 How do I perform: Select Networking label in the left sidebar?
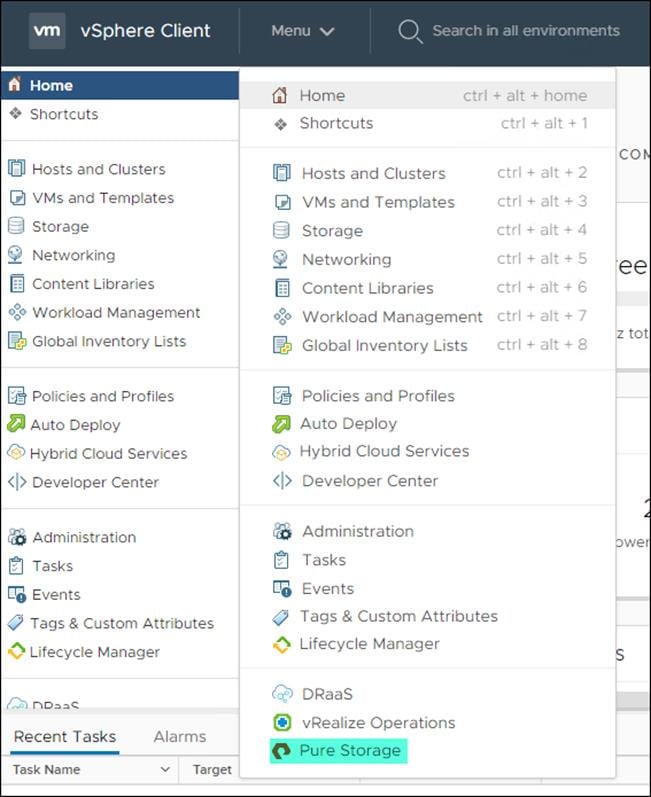tap(74, 255)
